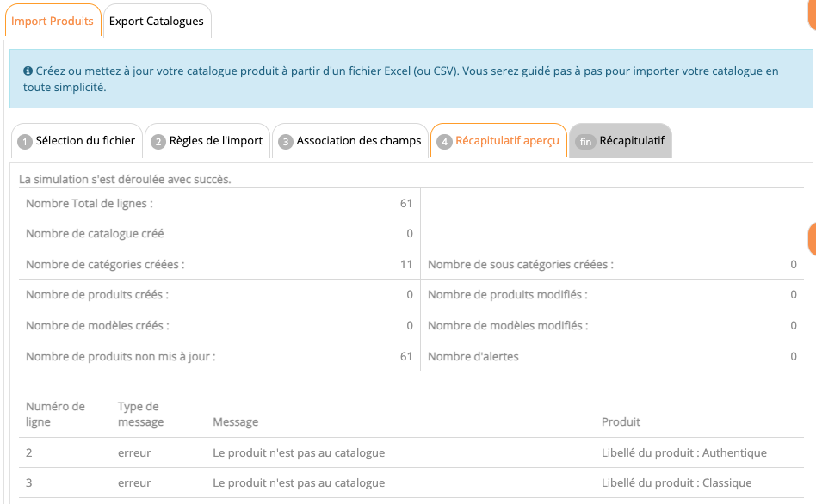The height and width of the screenshot is (504, 816).
Task: Click the 'Nombre Total de lignes' label
Action: (90, 204)
